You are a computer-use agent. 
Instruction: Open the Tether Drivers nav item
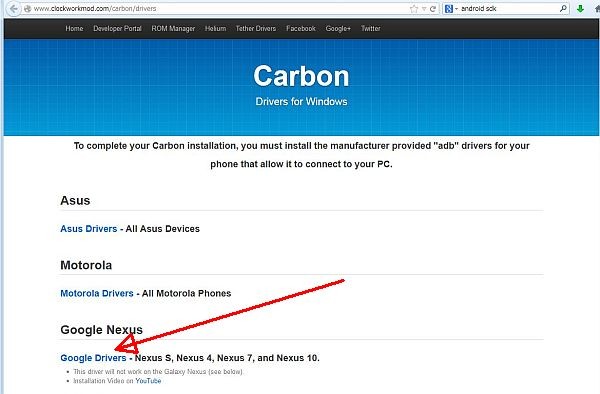click(256, 28)
